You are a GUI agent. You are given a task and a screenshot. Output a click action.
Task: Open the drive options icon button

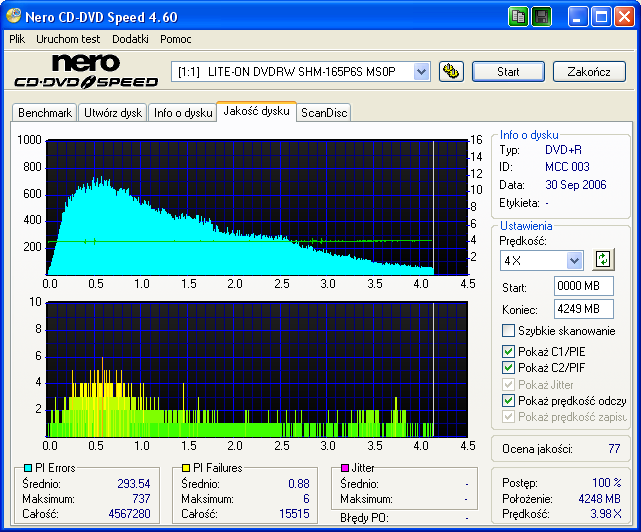(x=451, y=72)
